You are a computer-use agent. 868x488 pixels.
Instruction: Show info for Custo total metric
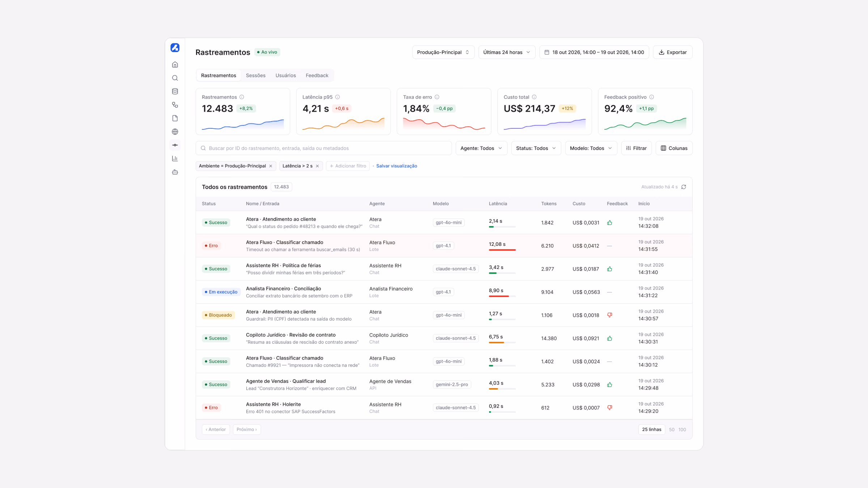(x=534, y=97)
